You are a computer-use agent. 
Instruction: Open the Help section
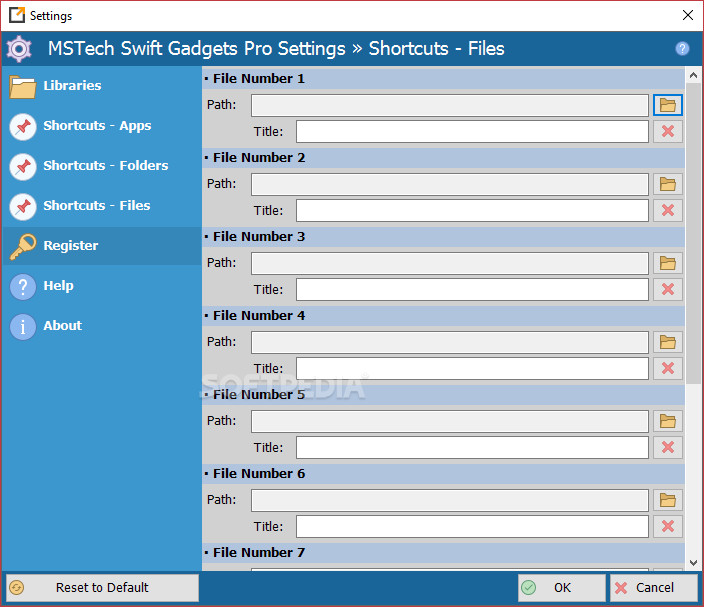[102, 286]
